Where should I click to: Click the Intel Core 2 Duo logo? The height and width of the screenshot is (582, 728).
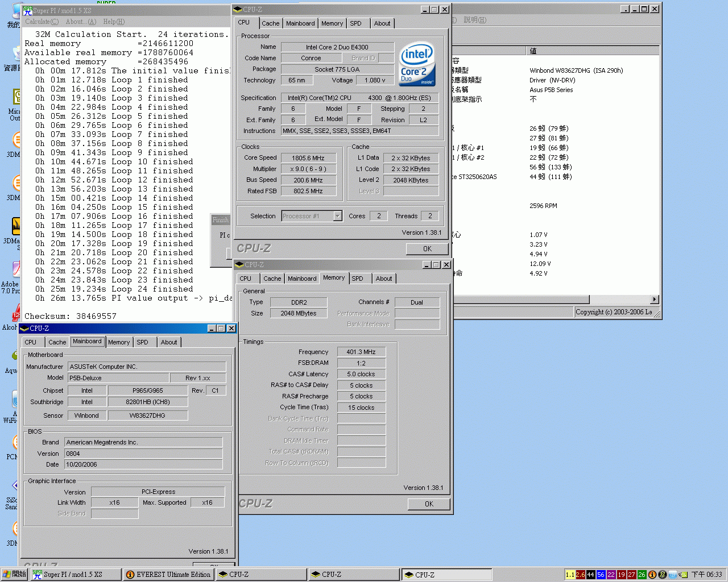coord(417,64)
